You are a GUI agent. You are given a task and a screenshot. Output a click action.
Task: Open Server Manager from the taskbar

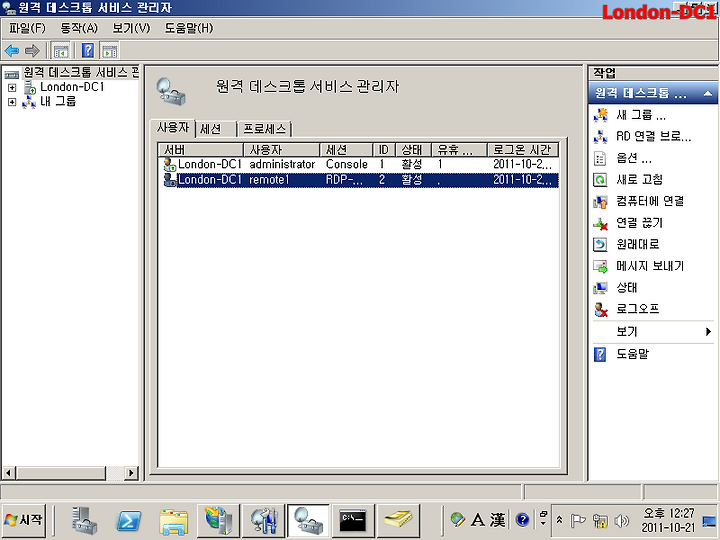click(84, 521)
